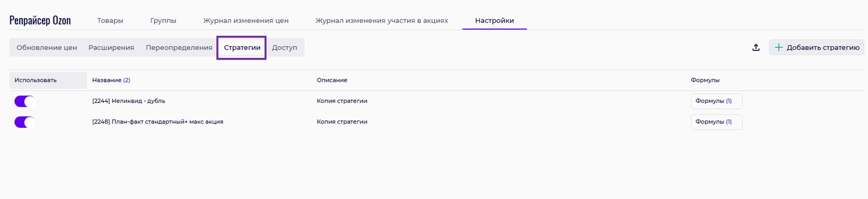Open Формулы for strategy 2248
The height and width of the screenshot is (199, 868).
point(716,122)
